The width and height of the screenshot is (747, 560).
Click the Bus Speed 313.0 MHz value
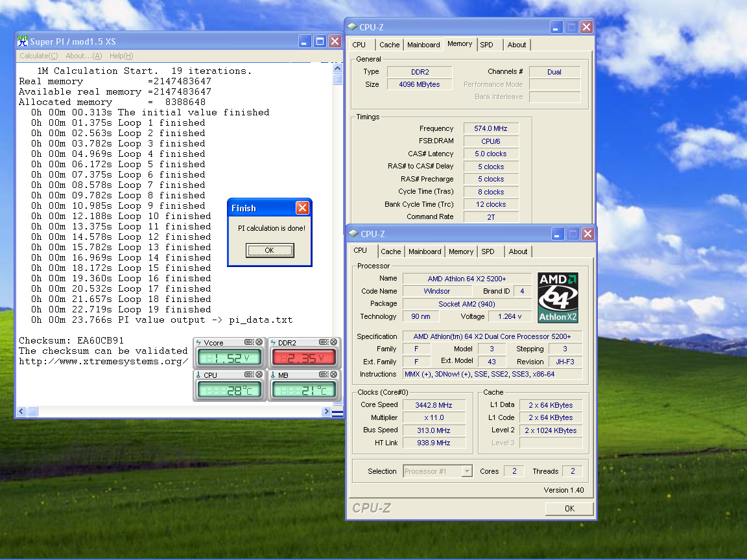pos(434,430)
